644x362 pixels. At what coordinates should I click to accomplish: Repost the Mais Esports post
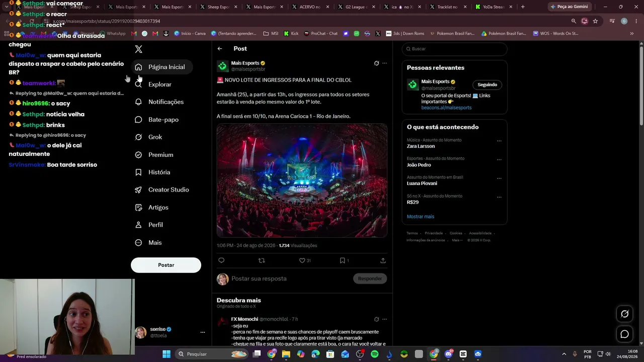[x=261, y=260]
